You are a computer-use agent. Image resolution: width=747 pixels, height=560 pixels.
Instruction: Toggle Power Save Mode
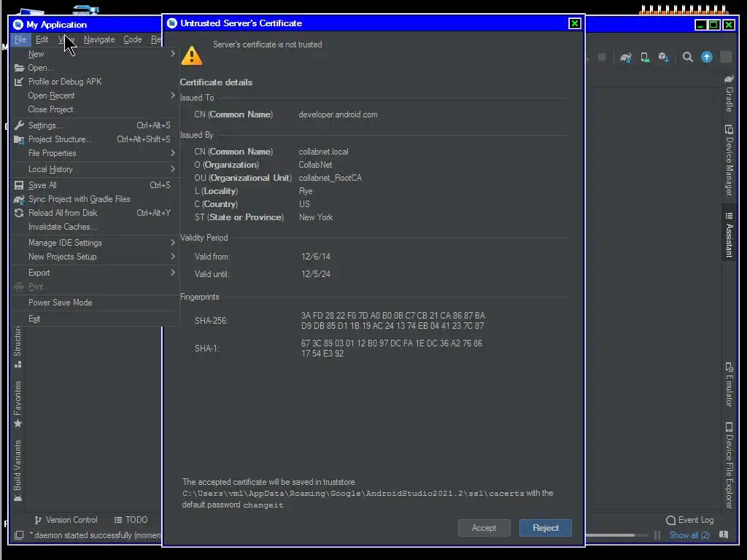coord(95,303)
